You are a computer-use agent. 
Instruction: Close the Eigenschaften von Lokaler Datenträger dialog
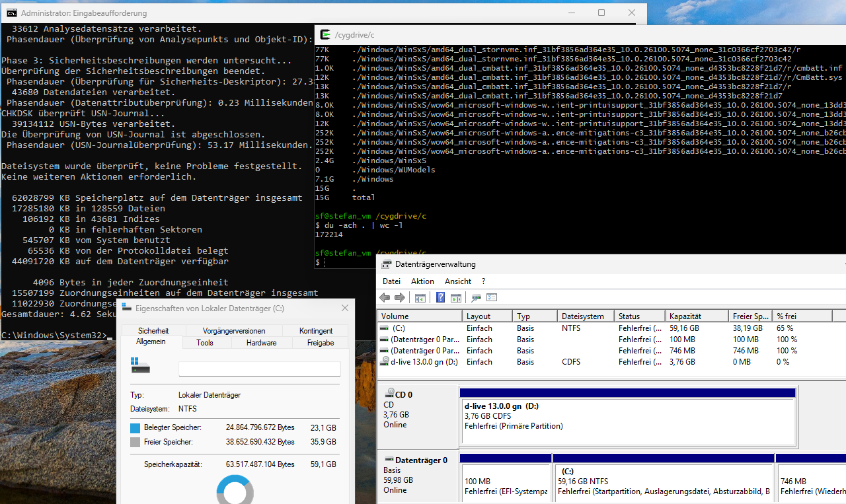[x=345, y=308]
